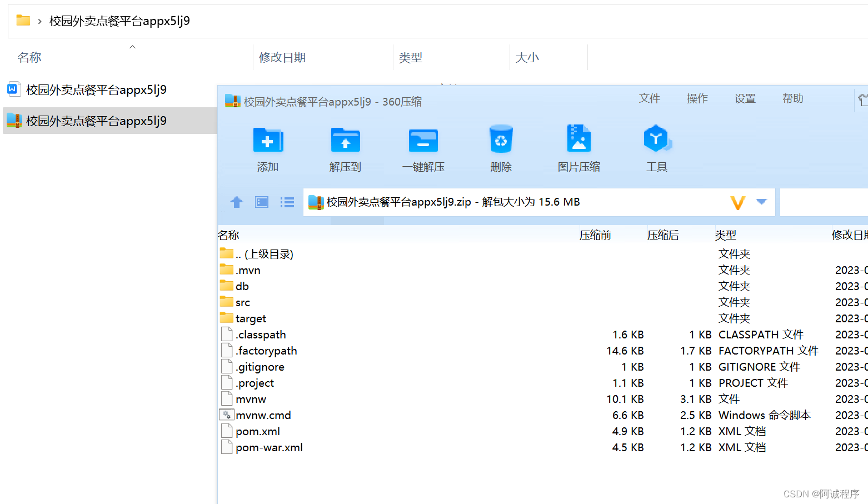
Task: Select the pom.xml file in the archive
Action: click(258, 431)
